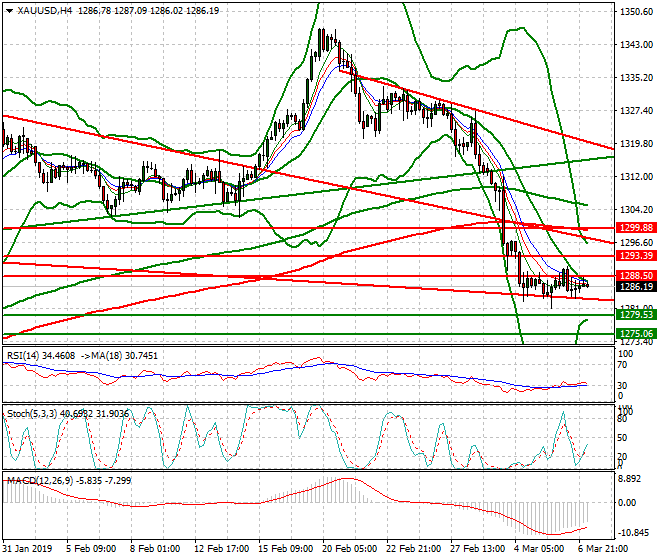Click the RSI scale value 30
660x560 pixels.
623,385
